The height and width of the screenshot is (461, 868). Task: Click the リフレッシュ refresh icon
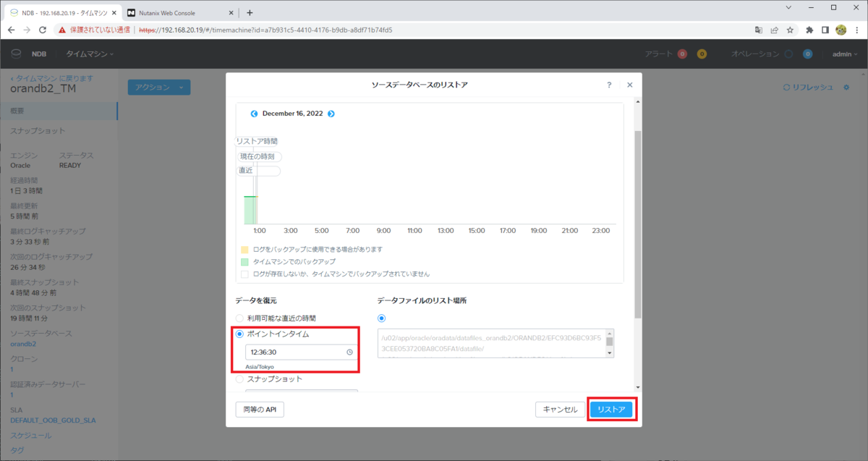click(x=788, y=86)
